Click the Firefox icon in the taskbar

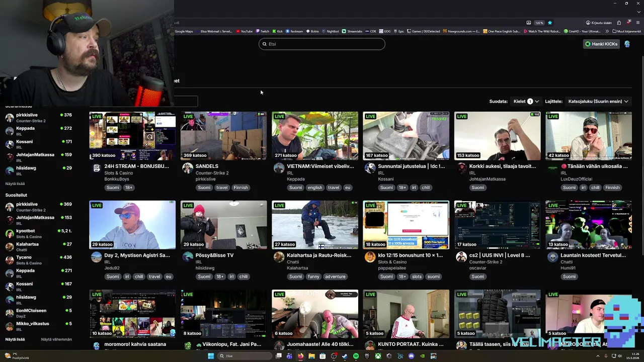[300, 356]
